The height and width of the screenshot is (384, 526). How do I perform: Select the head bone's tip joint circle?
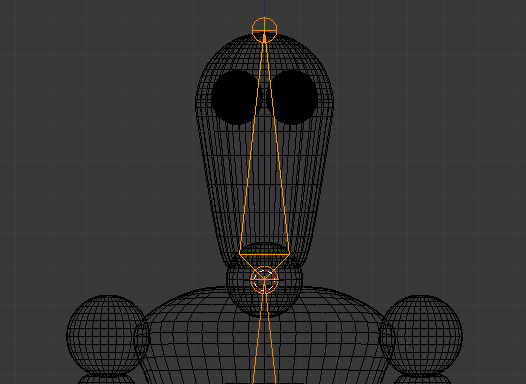pos(264,30)
